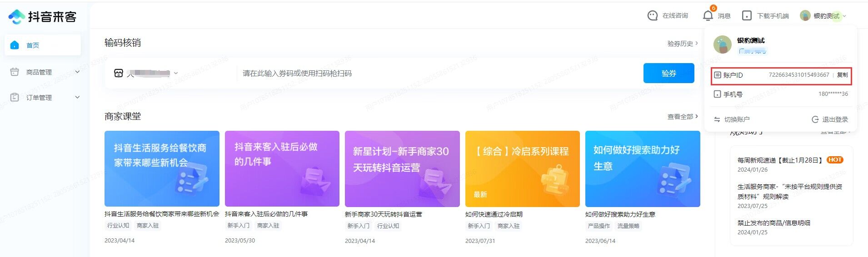Click 切换账户 switch account
Screen dimensions: 868x257
coord(732,119)
